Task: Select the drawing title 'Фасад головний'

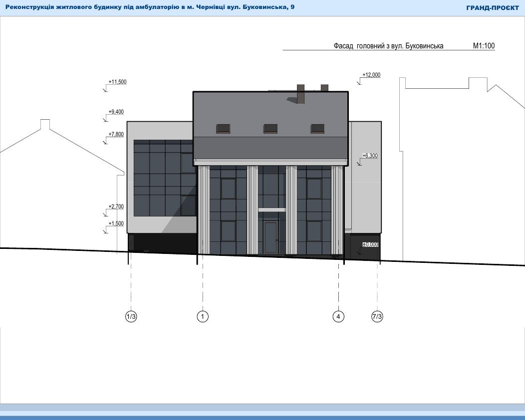Action: click(x=388, y=46)
